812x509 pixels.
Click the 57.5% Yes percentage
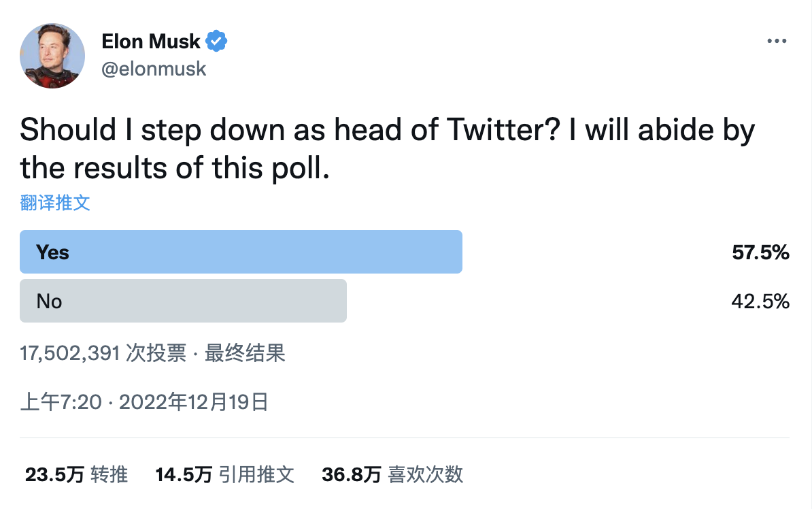(760, 252)
